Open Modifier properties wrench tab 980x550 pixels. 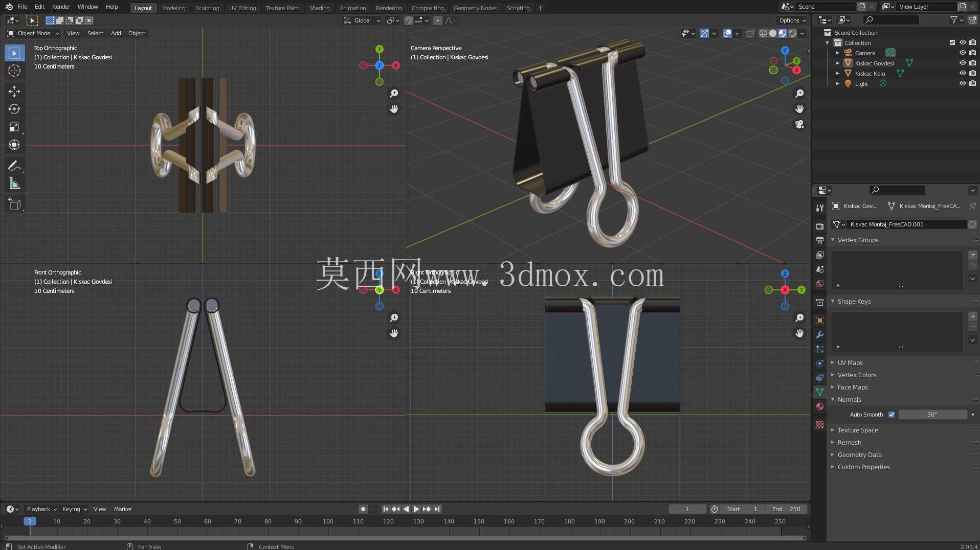[x=820, y=335]
